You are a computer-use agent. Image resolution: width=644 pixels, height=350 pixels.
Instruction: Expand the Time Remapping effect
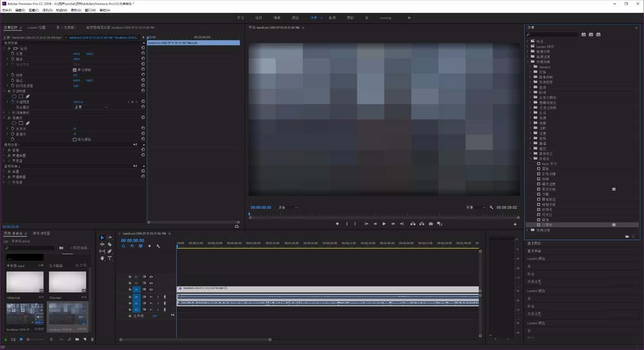[5, 112]
